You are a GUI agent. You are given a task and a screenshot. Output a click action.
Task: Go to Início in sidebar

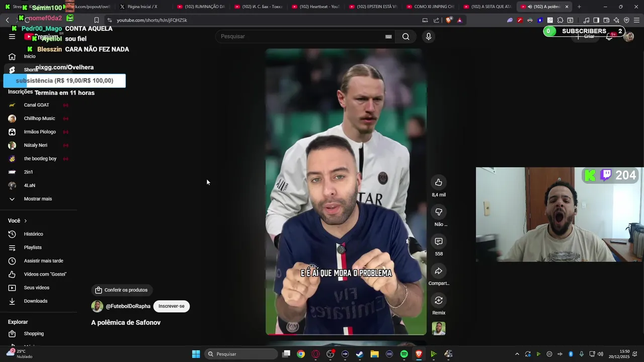click(x=30, y=56)
